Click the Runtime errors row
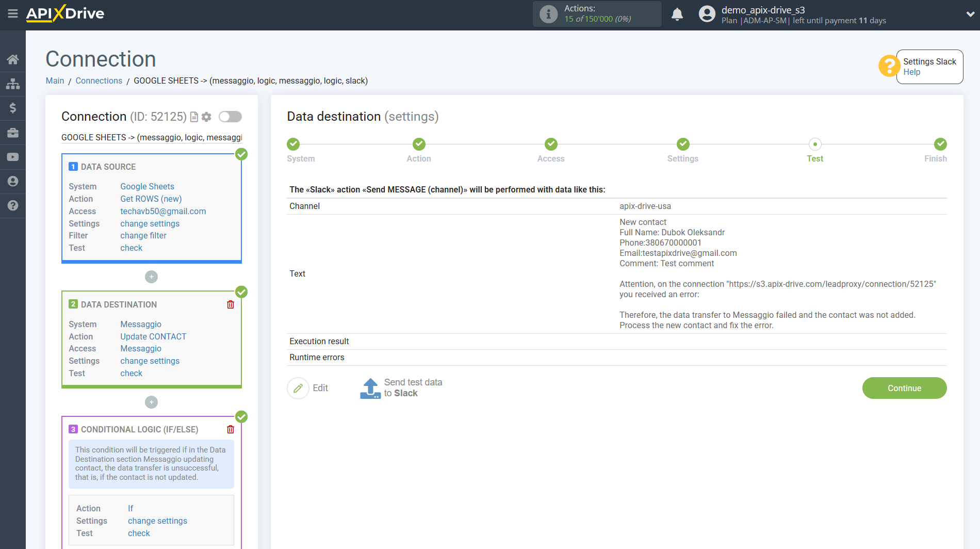The height and width of the screenshot is (549, 980). 616,358
